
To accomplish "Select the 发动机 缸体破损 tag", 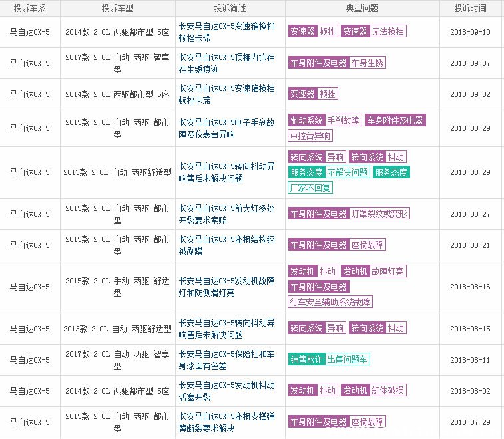I will (x=374, y=390).
